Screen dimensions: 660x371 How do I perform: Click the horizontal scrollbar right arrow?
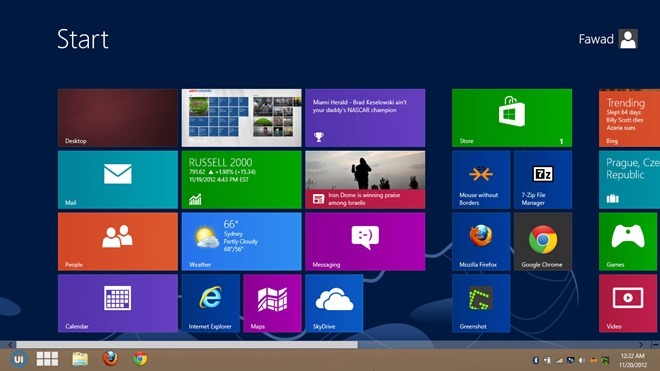pyautogui.click(x=641, y=344)
